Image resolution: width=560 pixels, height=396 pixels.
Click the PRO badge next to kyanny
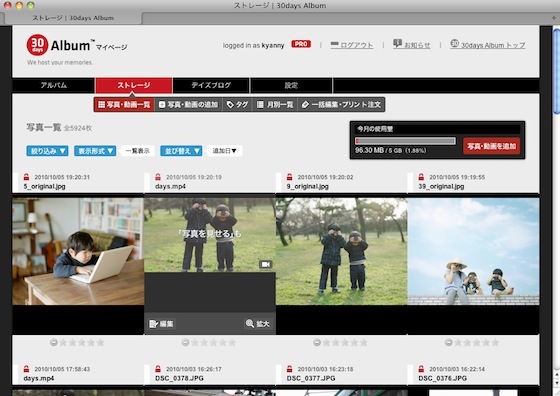pyautogui.click(x=301, y=44)
